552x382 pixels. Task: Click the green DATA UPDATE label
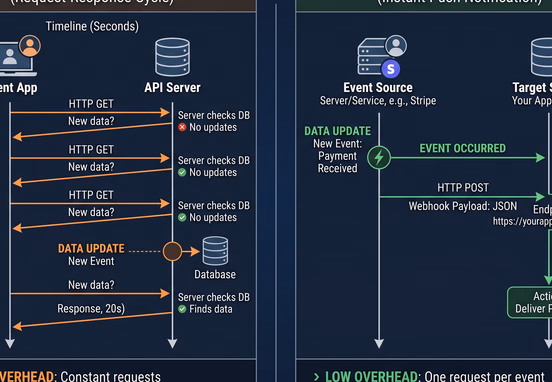[x=338, y=131]
